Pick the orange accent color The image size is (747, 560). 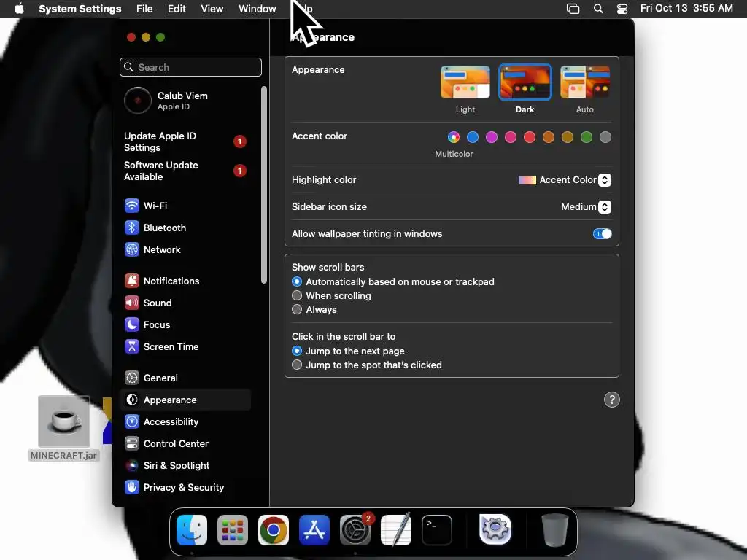549,137
